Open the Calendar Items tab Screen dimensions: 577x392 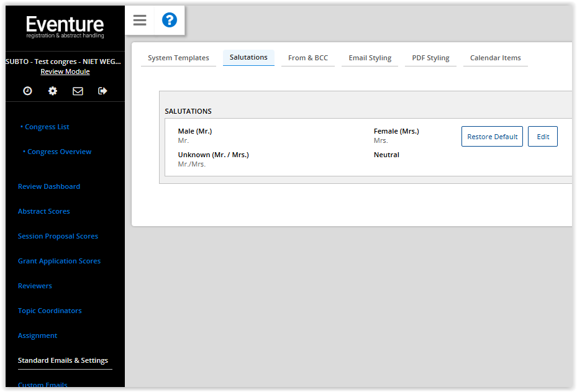(495, 58)
